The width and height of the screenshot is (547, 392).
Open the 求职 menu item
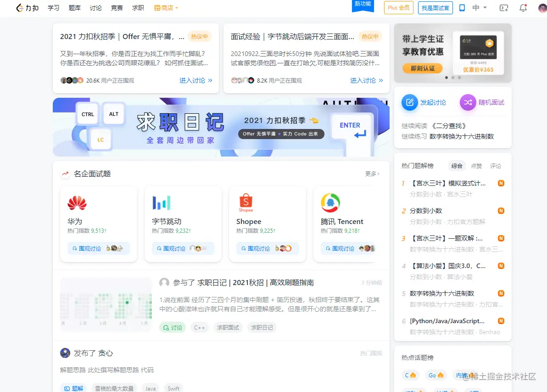coord(138,8)
